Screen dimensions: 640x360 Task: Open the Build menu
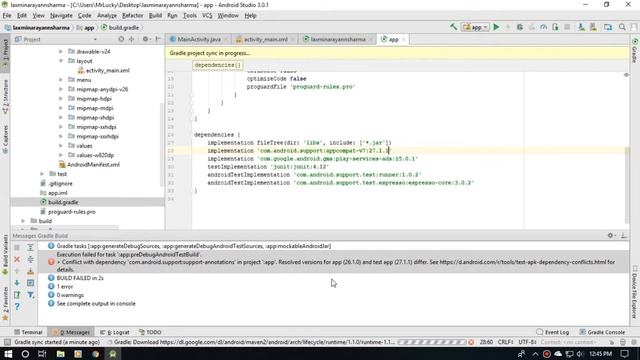pos(155,16)
